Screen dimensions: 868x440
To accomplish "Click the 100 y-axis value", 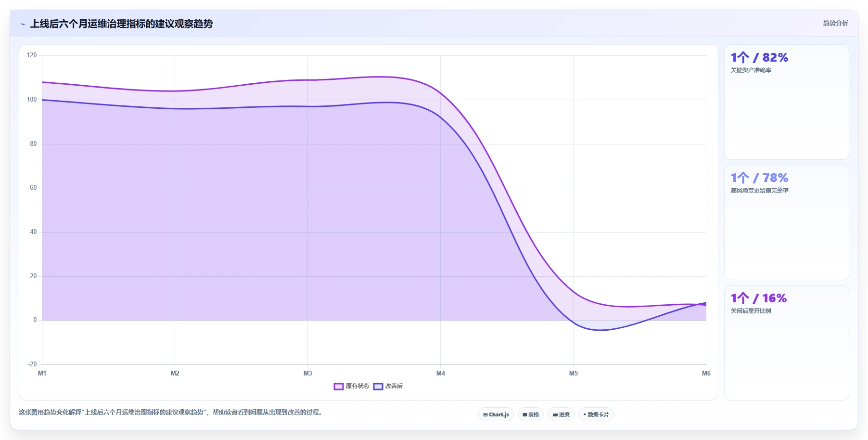I will point(32,100).
